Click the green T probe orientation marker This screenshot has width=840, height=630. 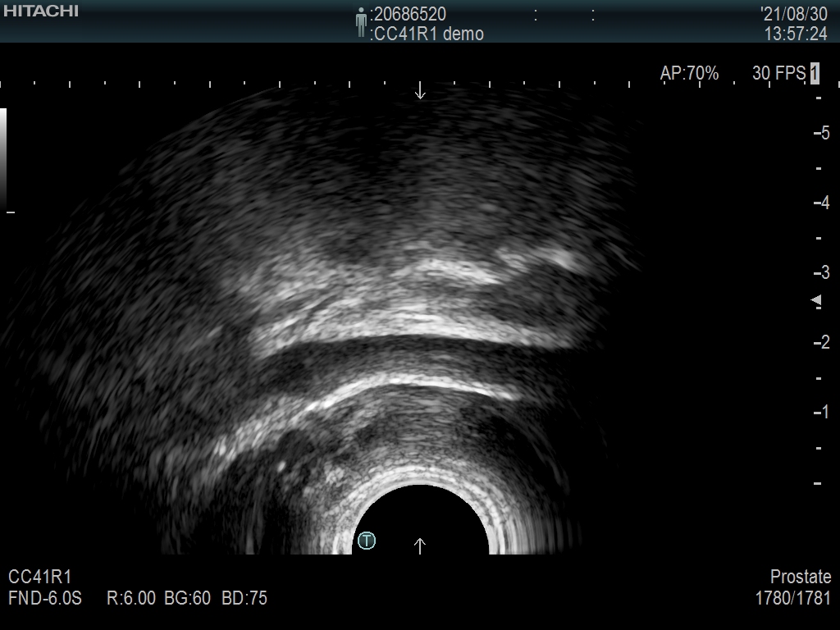click(x=367, y=541)
